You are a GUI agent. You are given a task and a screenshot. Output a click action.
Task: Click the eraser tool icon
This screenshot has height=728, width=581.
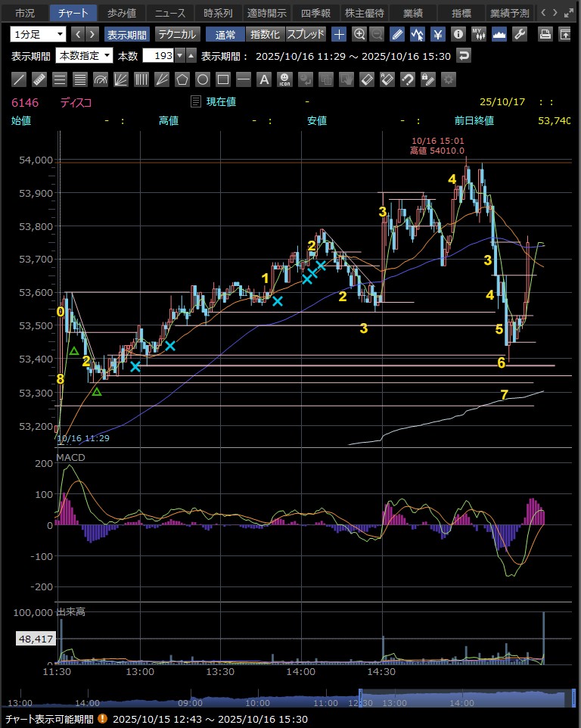point(366,79)
